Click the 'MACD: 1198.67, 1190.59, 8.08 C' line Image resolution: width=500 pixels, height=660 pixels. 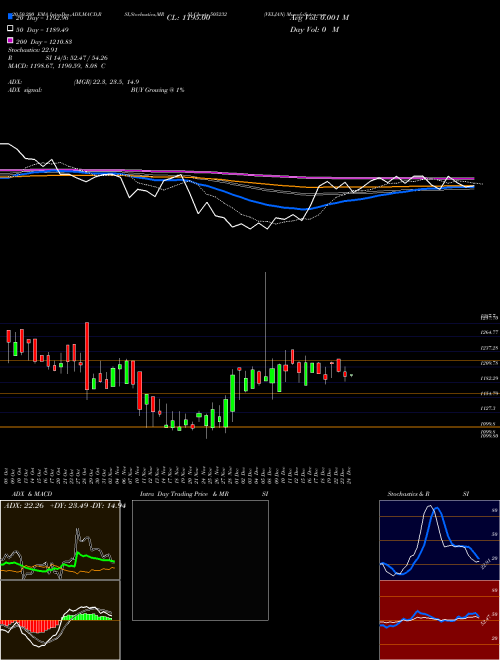(57, 66)
